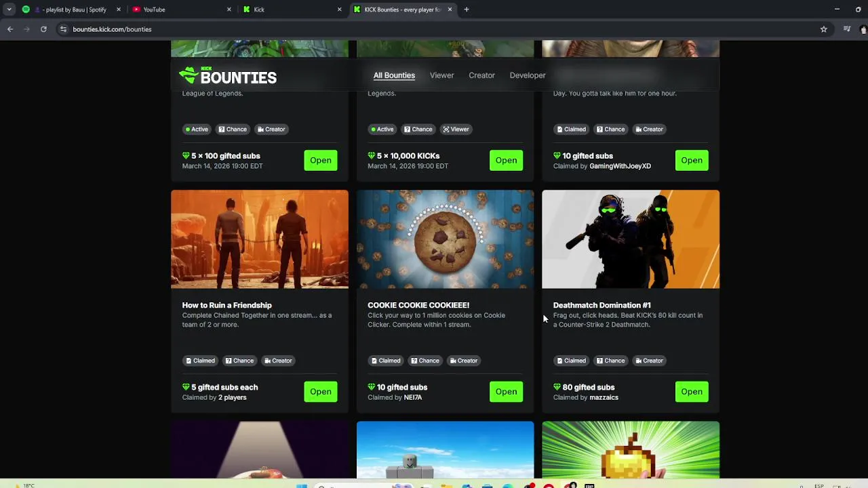The image size is (868, 488).
Task: Close the KICK Bounties browser tab
Action: (x=450, y=9)
